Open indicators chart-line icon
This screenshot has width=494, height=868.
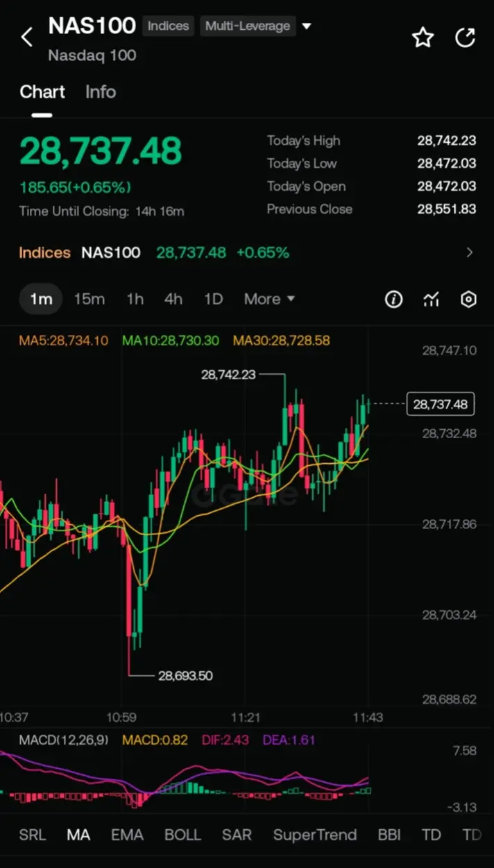[x=432, y=300]
